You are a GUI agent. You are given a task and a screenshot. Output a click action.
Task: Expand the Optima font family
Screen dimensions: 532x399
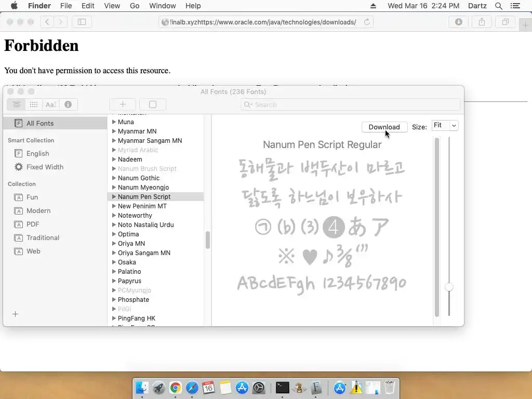click(x=114, y=234)
